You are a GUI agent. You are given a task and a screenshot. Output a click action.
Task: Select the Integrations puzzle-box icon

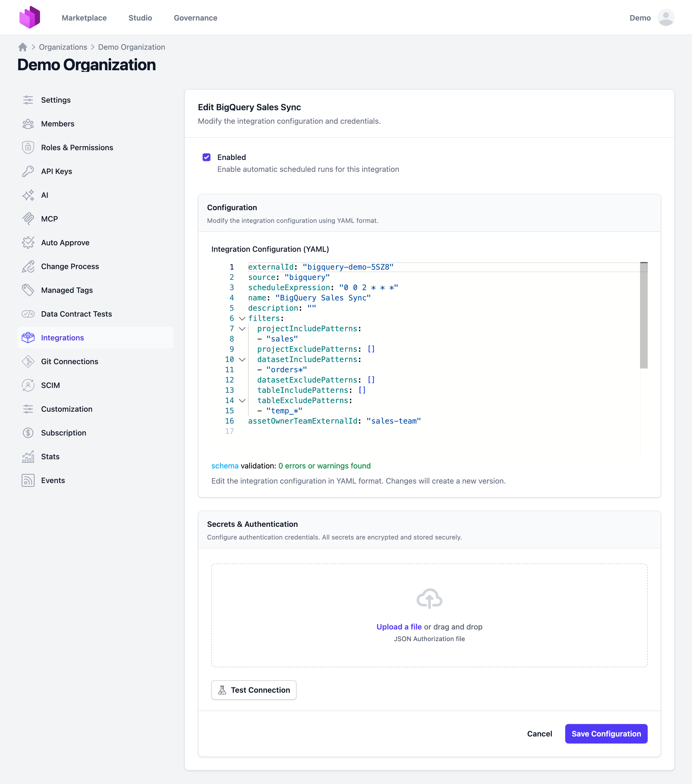(x=28, y=337)
